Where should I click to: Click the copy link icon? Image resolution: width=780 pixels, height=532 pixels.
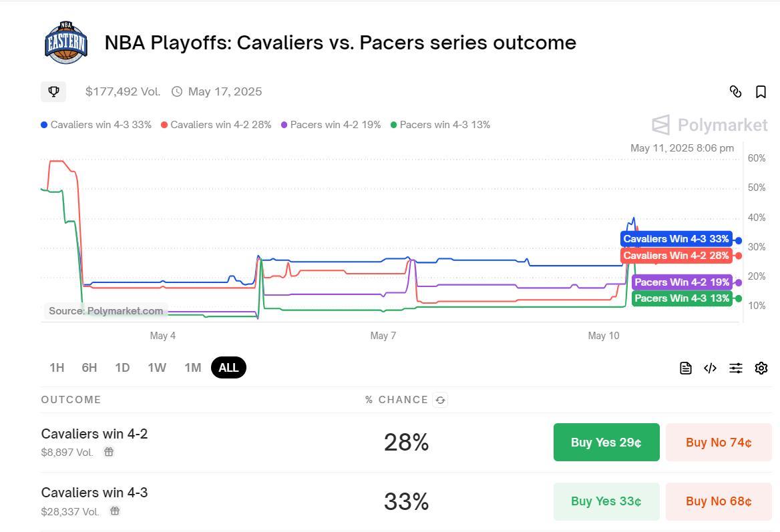tap(735, 92)
